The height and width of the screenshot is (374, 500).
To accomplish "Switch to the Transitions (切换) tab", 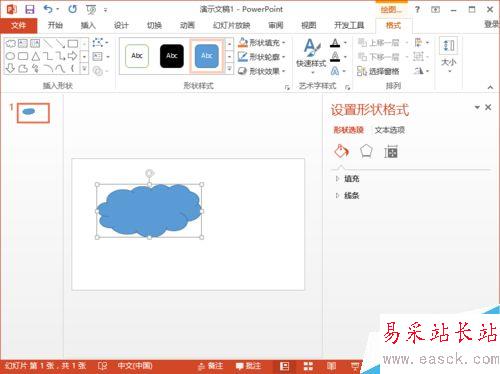I will point(154,25).
